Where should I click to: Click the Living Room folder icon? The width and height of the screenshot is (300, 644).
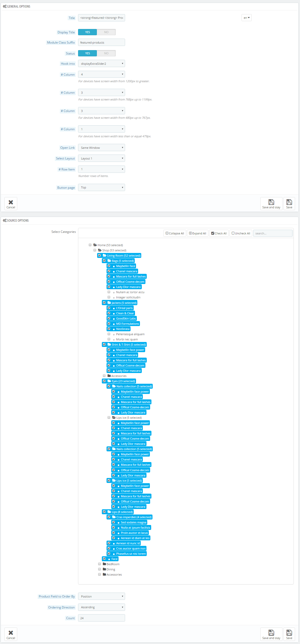pyautogui.click(x=104, y=255)
